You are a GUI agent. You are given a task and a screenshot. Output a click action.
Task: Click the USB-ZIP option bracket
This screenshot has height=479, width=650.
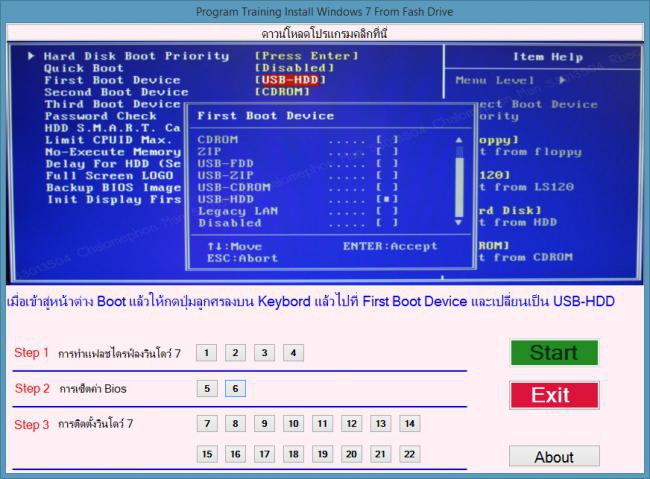[x=387, y=175]
